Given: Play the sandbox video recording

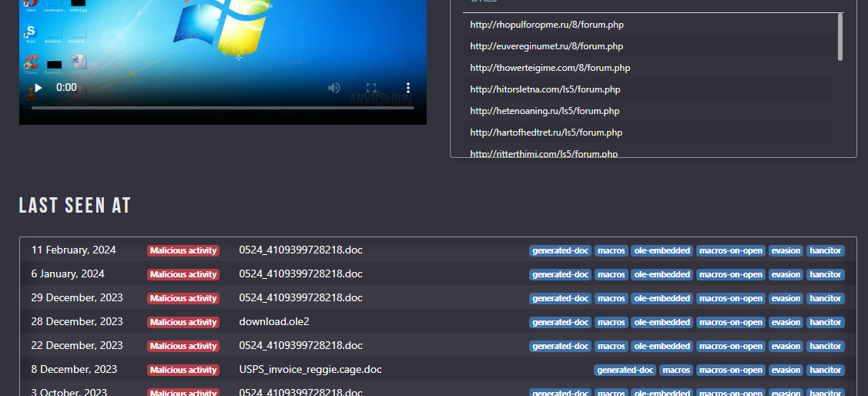Looking at the screenshot, I should [x=39, y=88].
